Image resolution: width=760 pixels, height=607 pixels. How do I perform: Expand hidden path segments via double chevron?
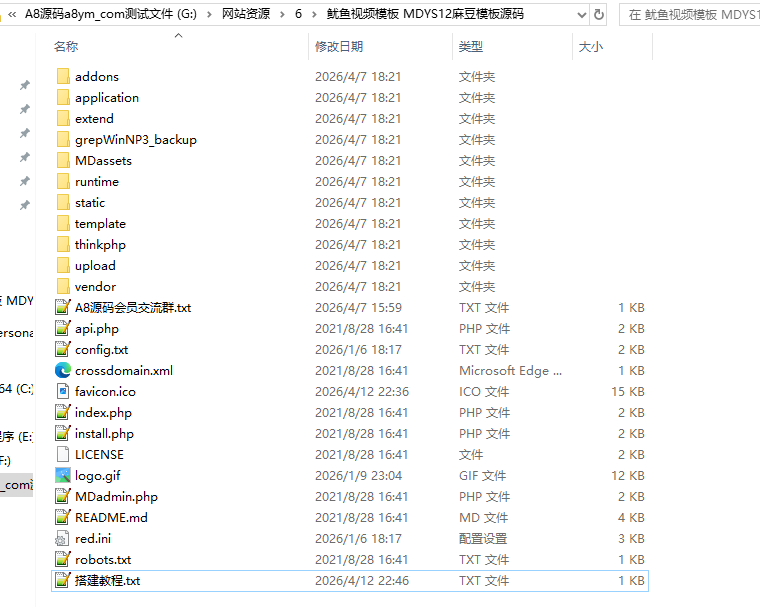[12, 15]
